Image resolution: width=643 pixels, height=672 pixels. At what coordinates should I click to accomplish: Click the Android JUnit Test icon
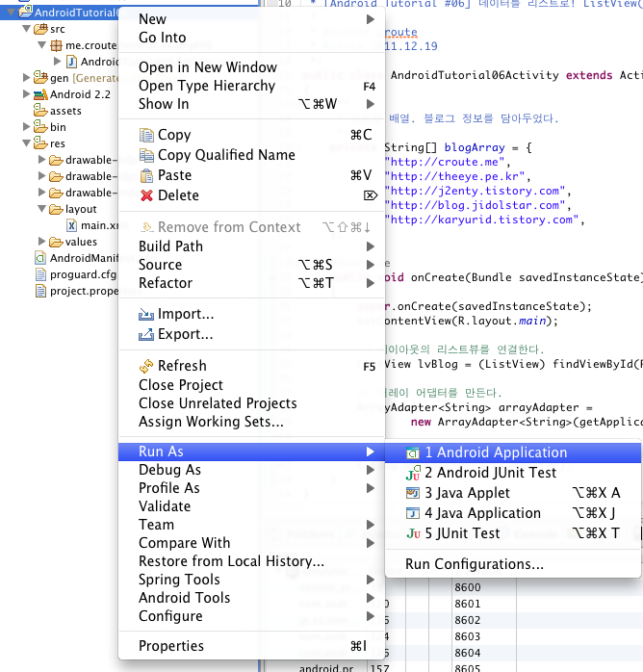(413, 473)
